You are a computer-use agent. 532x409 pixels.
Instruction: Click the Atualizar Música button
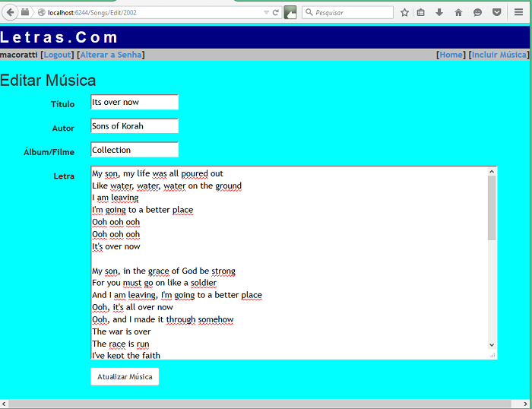[125, 376]
